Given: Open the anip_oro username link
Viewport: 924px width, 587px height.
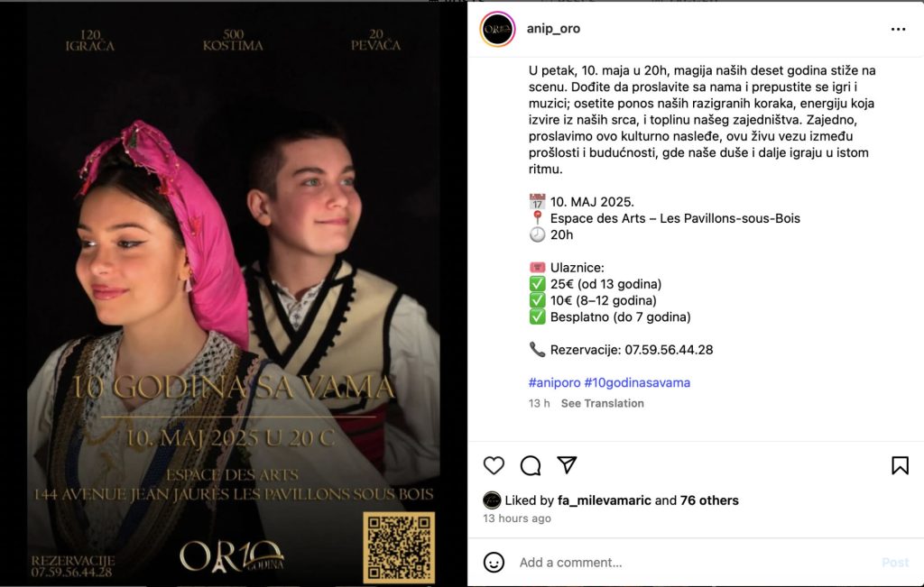Looking at the screenshot, I should point(553,29).
